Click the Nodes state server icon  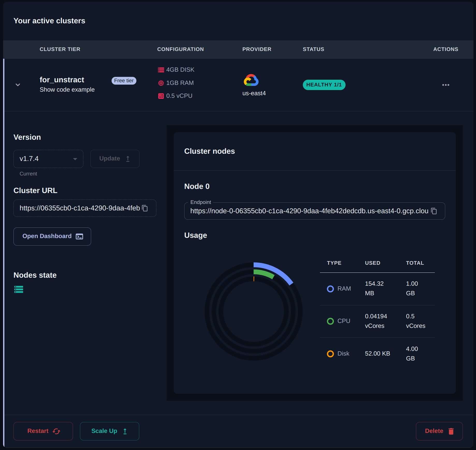point(19,289)
